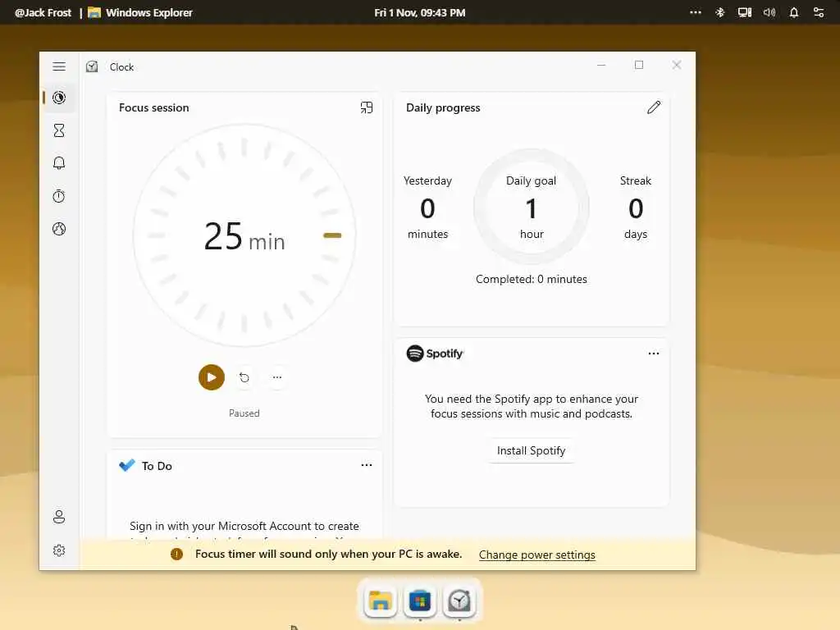Click @Jack Frost user label
The height and width of the screenshot is (630, 840).
[x=43, y=12]
